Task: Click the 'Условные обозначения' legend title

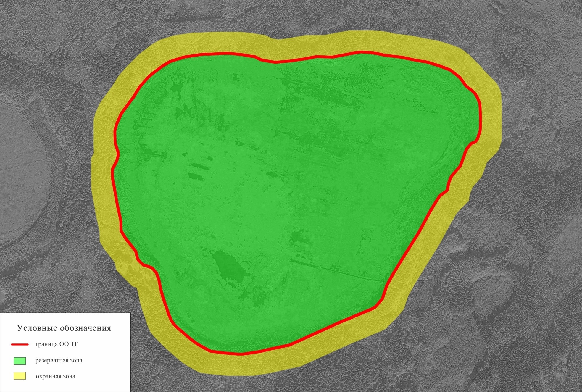Action: click(x=64, y=328)
